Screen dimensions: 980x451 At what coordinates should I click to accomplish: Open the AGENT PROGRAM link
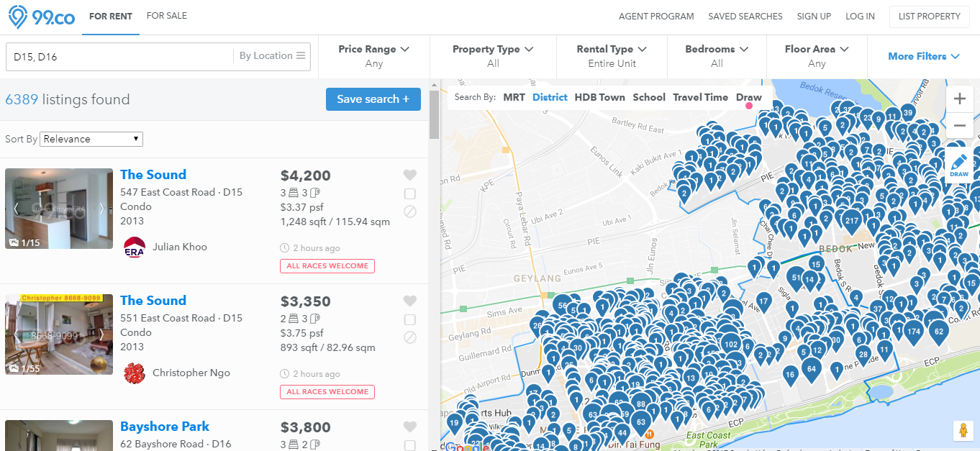[656, 17]
